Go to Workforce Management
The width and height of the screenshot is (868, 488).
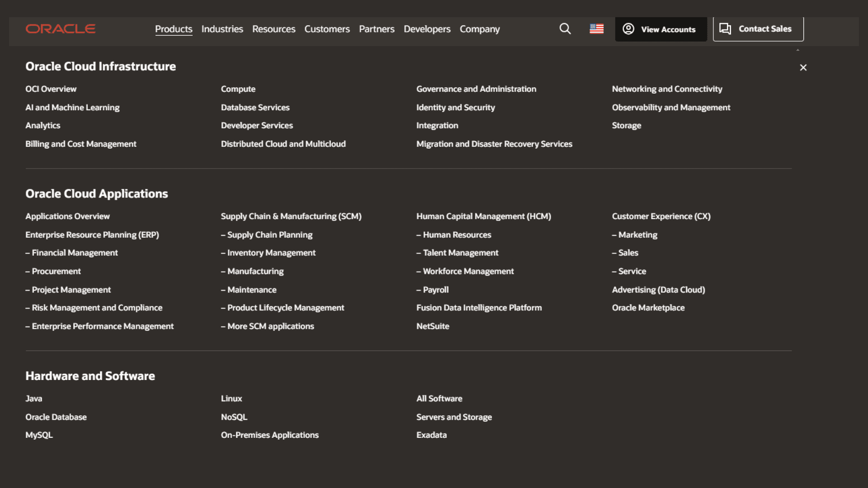[465, 272]
